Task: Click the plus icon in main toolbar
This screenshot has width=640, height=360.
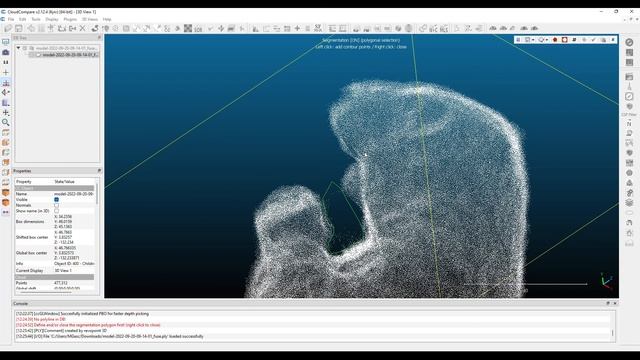Action: click(297, 28)
